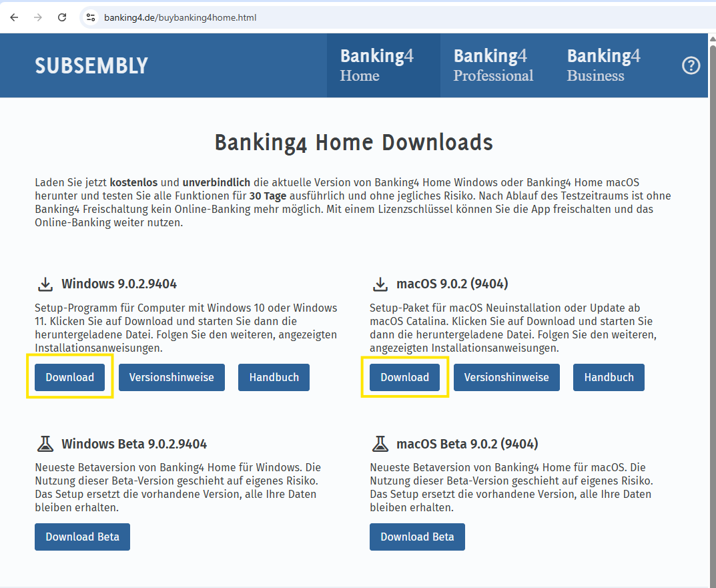Download the Windows 9.0.2.9404 setup
This screenshot has height=588, width=716.
(x=70, y=377)
